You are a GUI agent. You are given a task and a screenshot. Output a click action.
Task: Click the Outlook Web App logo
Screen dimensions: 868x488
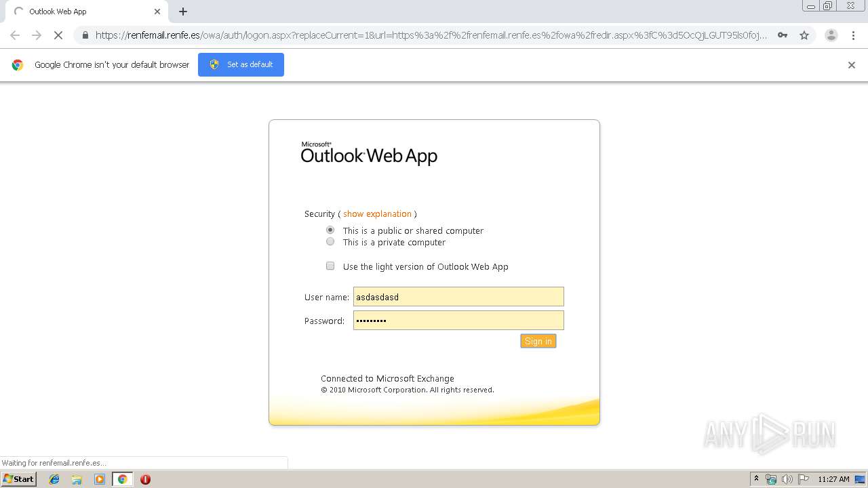369,153
